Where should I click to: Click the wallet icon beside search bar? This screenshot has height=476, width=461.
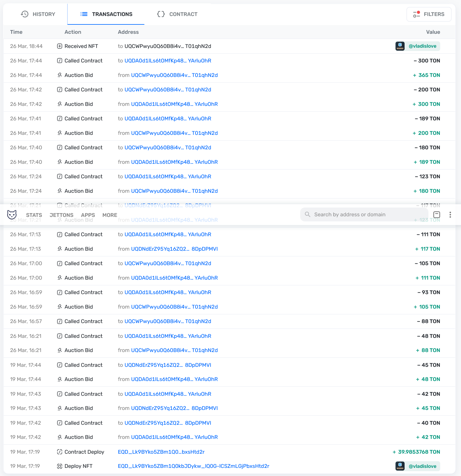437,214
